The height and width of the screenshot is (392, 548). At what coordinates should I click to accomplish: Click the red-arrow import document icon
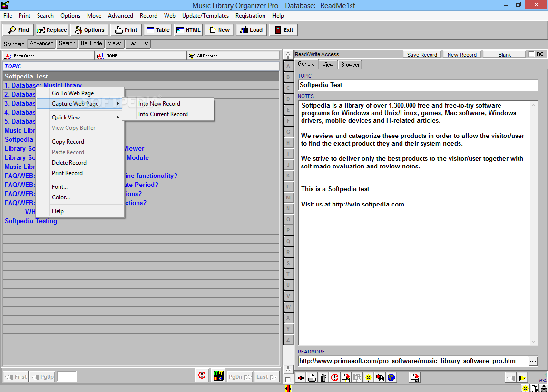pyautogui.click(x=380, y=378)
